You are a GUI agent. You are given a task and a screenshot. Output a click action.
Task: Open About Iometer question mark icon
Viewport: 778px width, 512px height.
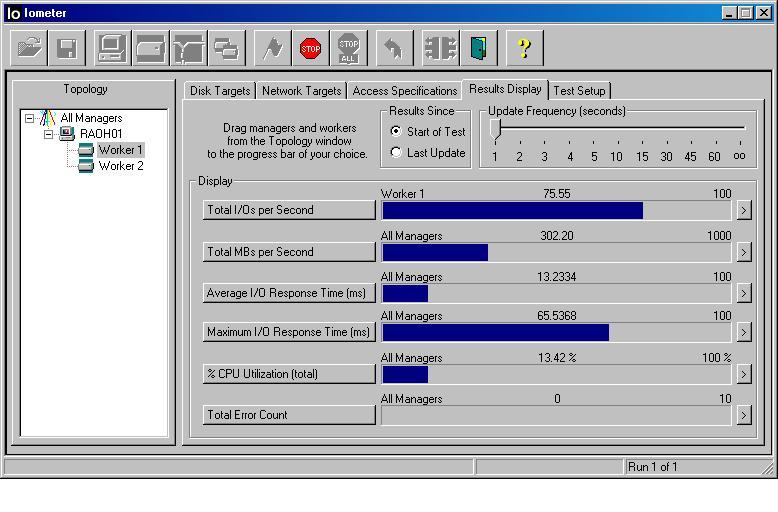click(x=524, y=48)
